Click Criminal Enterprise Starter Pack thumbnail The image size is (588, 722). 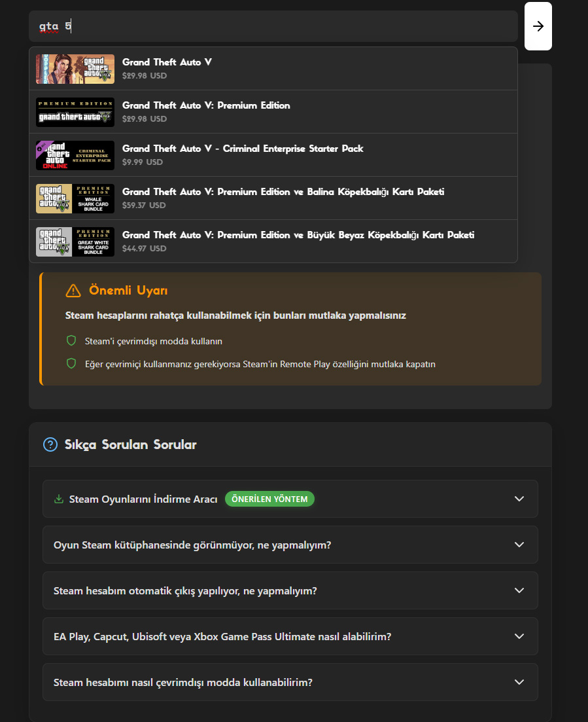tap(75, 155)
